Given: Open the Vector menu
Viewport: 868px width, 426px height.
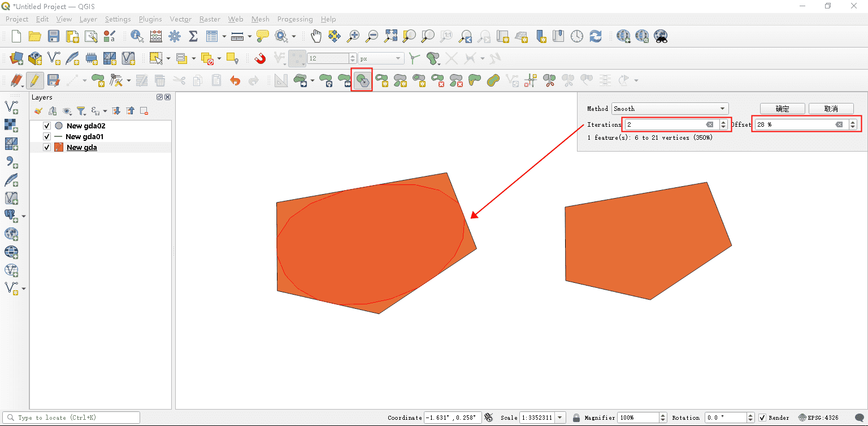Looking at the screenshot, I should (x=180, y=19).
